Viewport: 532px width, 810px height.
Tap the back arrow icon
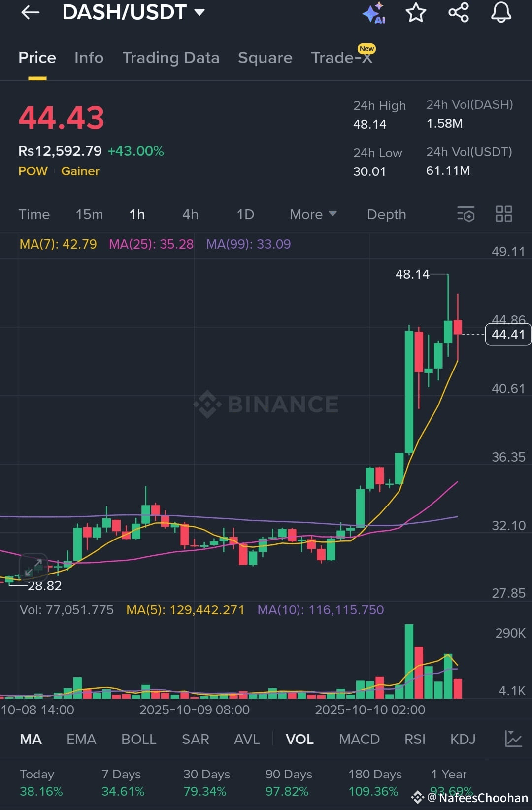[30, 12]
